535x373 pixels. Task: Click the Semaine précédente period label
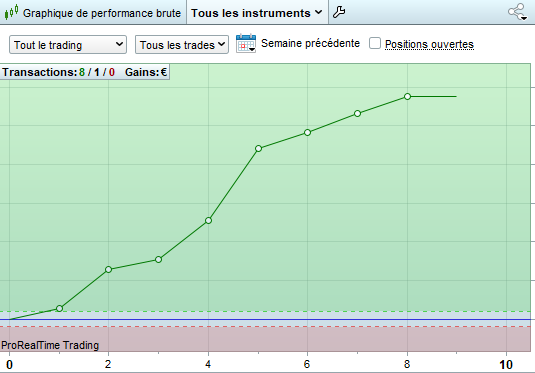(x=310, y=43)
